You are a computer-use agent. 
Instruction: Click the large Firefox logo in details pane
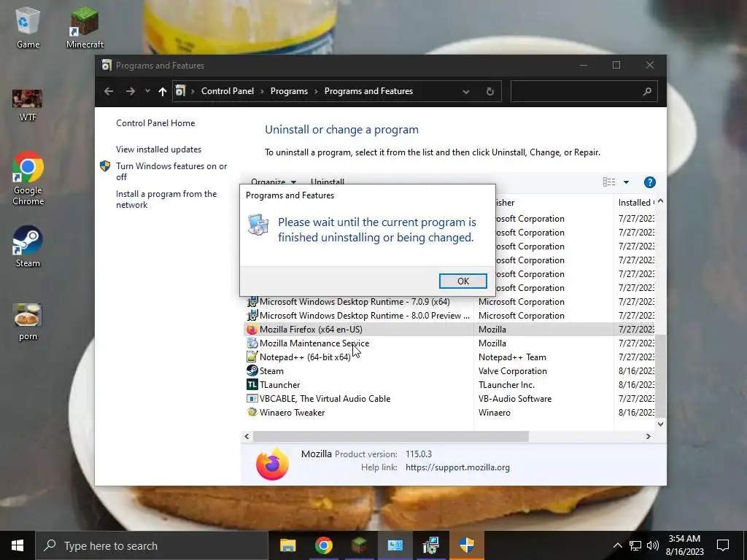coord(272,463)
